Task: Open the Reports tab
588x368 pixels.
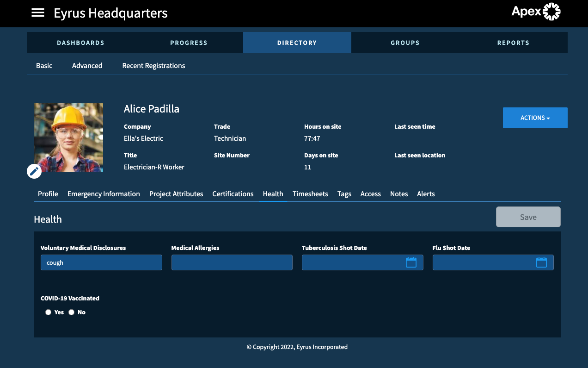Action: [513, 43]
